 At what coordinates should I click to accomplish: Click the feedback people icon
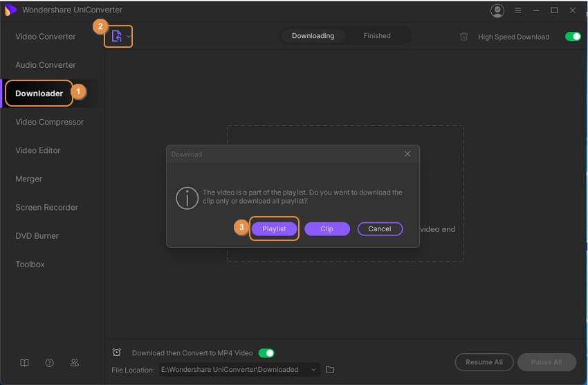(74, 363)
